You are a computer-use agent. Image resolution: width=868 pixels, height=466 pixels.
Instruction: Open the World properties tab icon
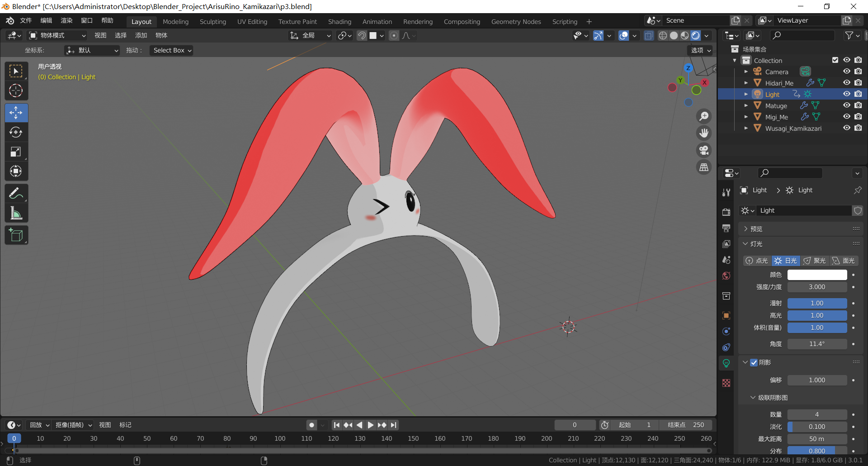[726, 276]
